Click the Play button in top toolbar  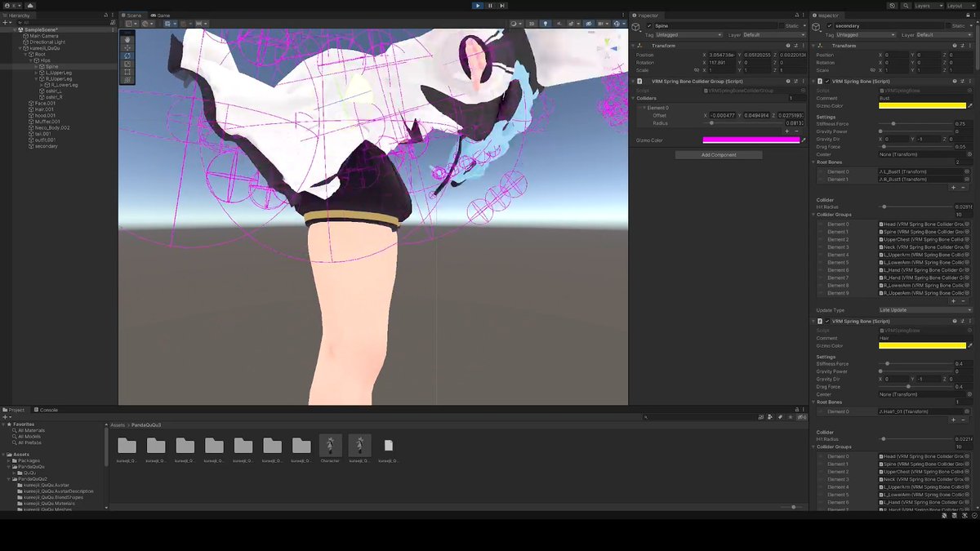point(478,5)
